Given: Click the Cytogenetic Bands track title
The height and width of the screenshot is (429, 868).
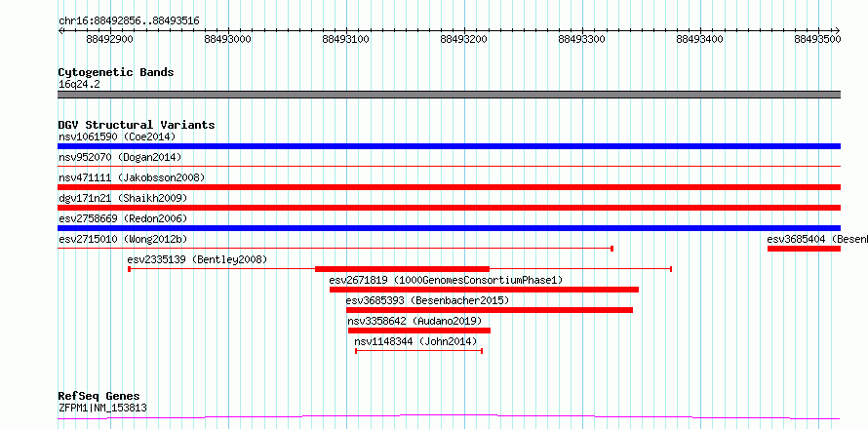Looking at the screenshot, I should [116, 72].
